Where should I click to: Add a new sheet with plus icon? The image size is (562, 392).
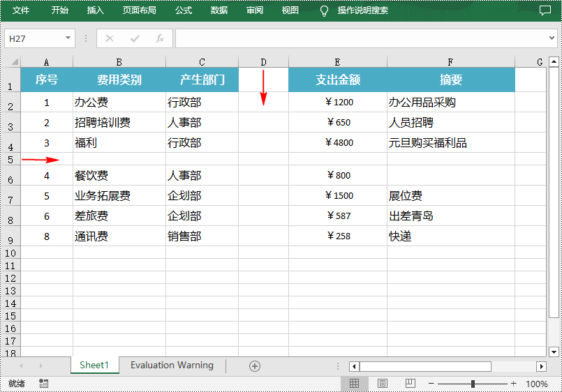(x=255, y=366)
